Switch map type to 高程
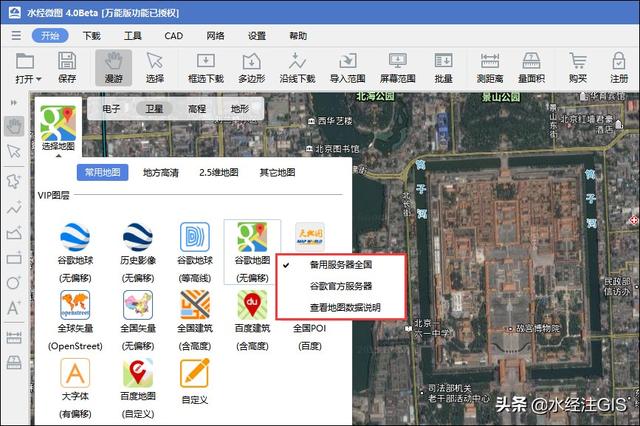Screen dimensions: 640x426 [x=197, y=109]
